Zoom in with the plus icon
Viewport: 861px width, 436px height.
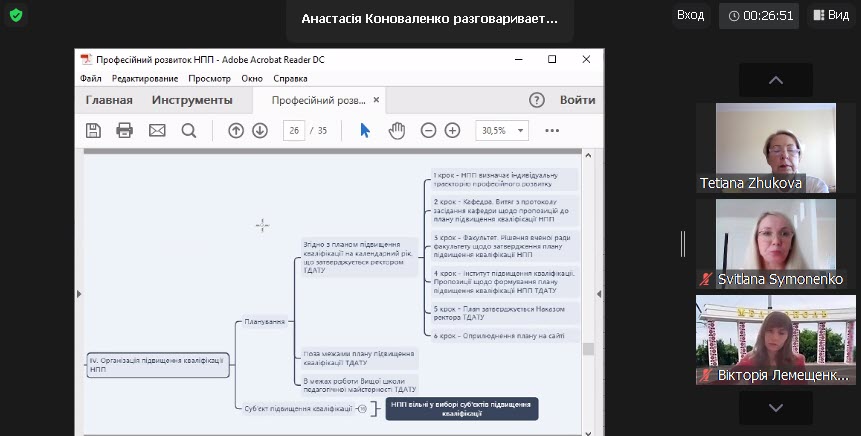[x=452, y=130]
